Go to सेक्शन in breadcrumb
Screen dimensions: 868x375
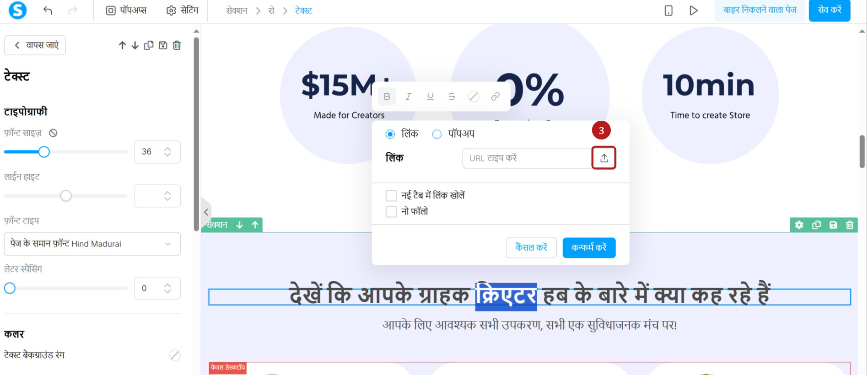[x=237, y=11]
